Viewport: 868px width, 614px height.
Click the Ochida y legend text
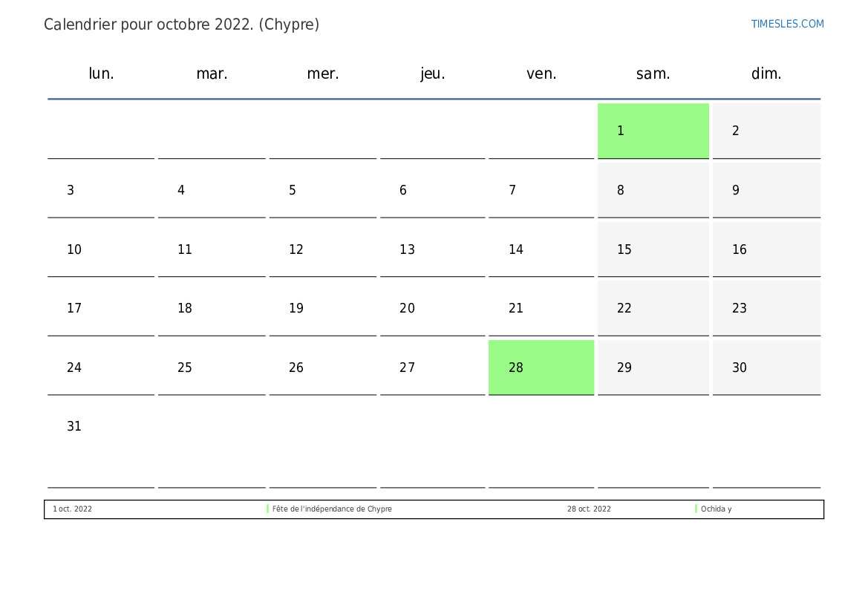[x=717, y=509]
